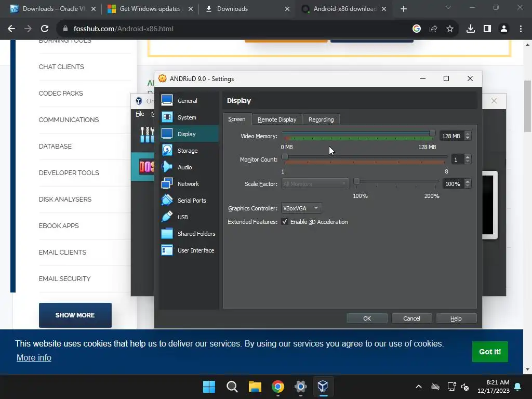This screenshot has height=399, width=532.
Task: Open a new browser tab
Action: tap(403, 9)
